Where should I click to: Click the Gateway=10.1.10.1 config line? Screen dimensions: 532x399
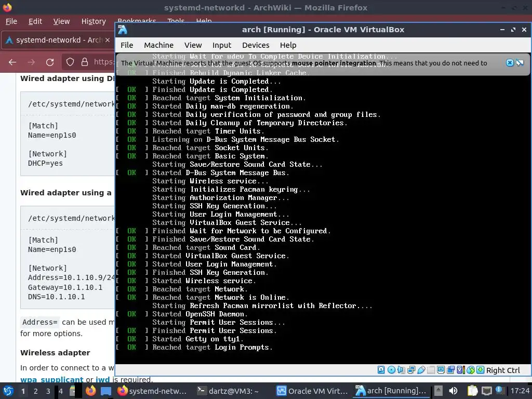(x=65, y=287)
